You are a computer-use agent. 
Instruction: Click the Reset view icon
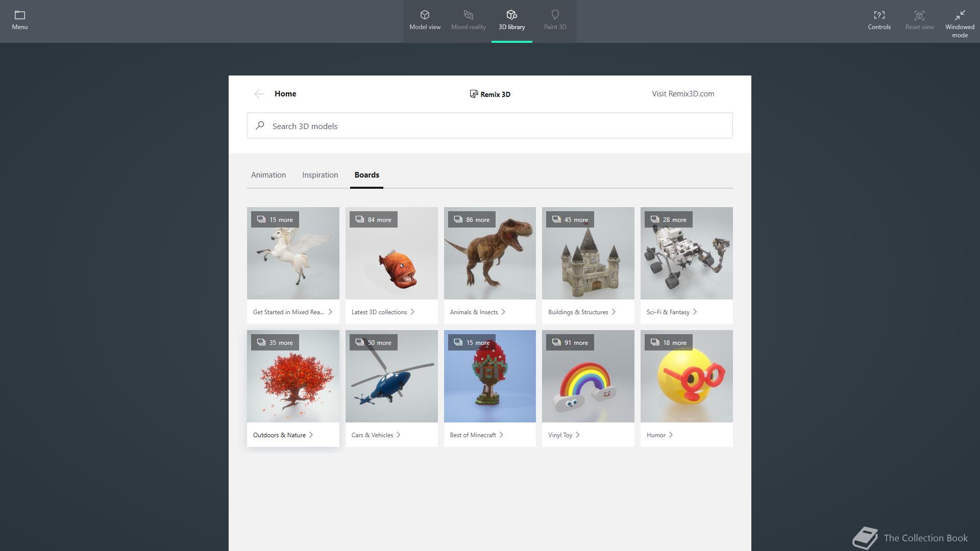click(919, 15)
